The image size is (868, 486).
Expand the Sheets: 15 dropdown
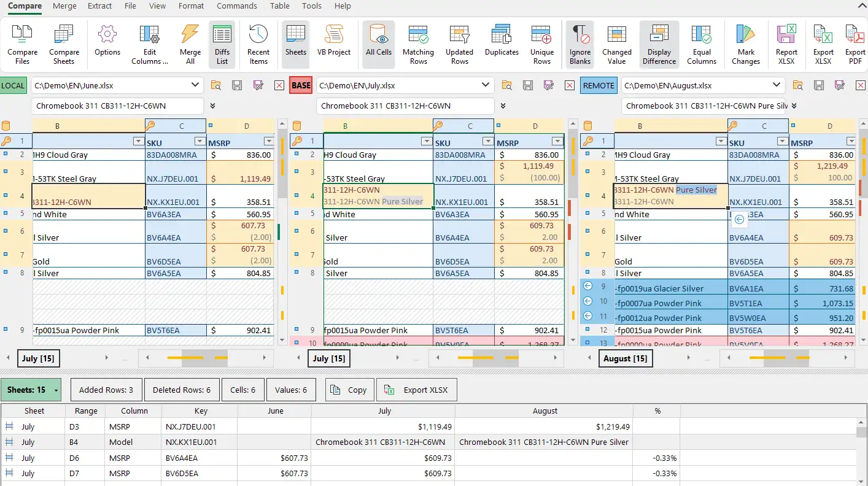click(56, 390)
